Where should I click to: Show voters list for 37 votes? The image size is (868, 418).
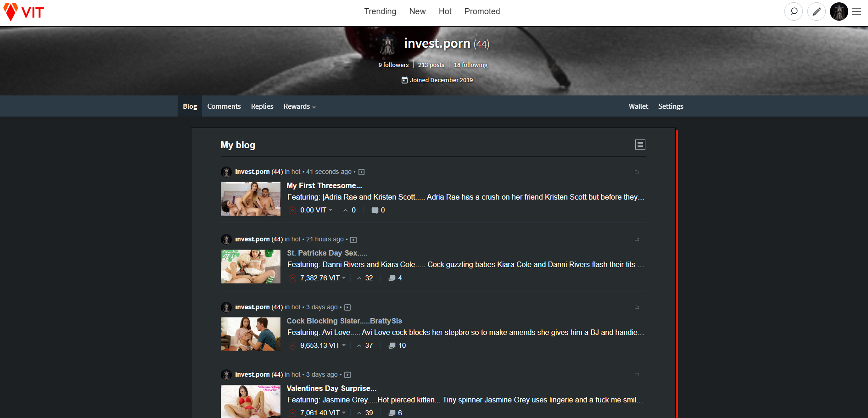[x=365, y=346]
